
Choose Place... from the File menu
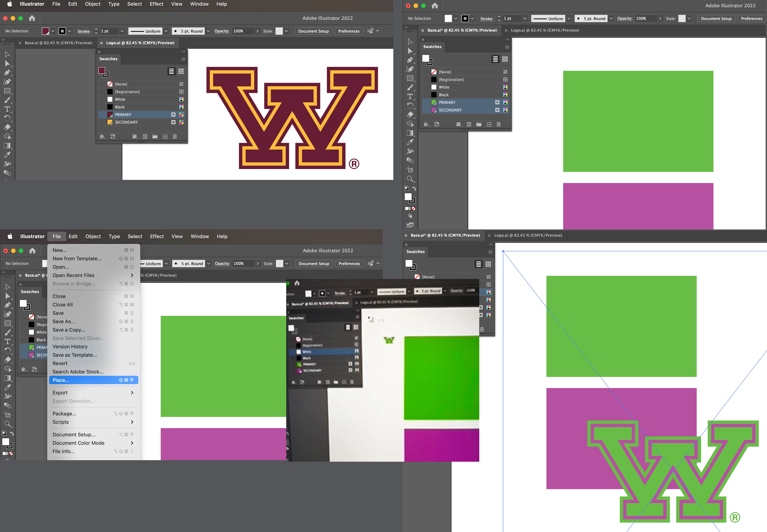coord(61,380)
